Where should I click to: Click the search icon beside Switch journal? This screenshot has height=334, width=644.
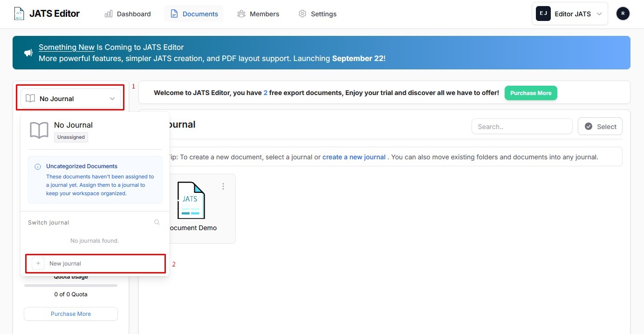[157, 222]
